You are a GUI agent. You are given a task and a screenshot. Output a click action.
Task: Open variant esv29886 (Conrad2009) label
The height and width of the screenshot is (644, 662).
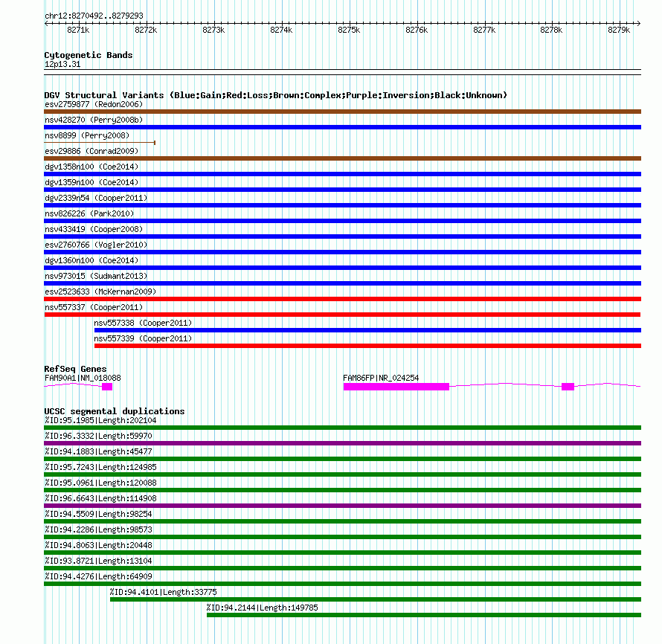click(x=91, y=151)
